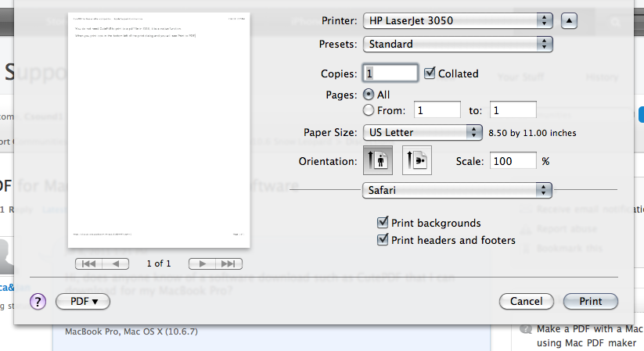Open the Safari options pane dropdown
This screenshot has height=351, width=644.
[x=457, y=190]
